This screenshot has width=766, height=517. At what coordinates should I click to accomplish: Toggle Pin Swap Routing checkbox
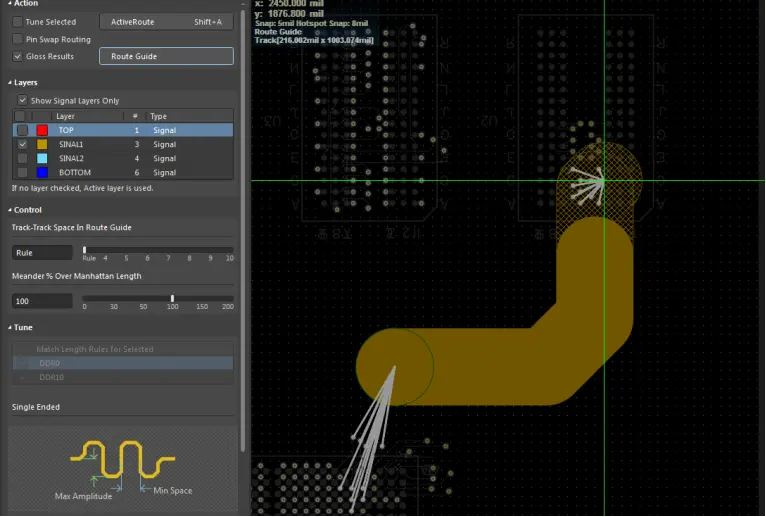[18, 39]
